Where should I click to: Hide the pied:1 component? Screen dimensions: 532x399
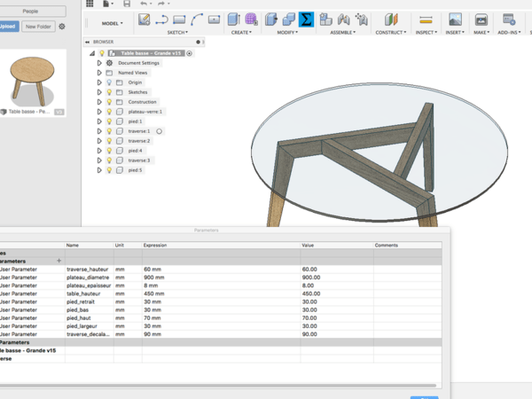point(109,121)
